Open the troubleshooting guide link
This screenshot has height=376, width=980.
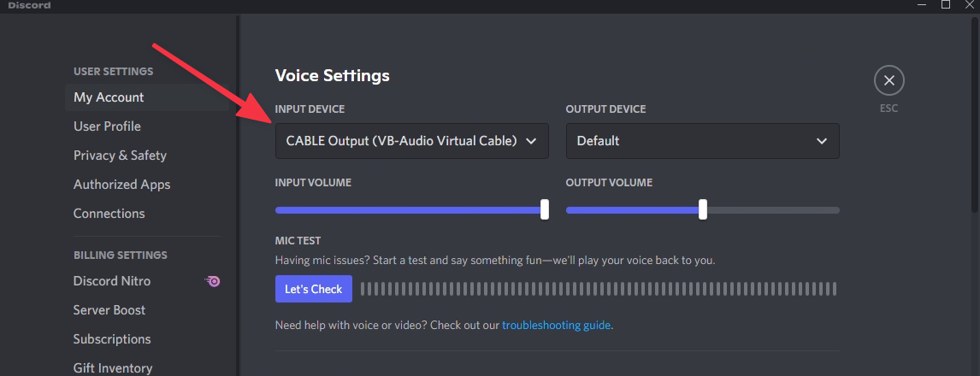[x=557, y=326]
